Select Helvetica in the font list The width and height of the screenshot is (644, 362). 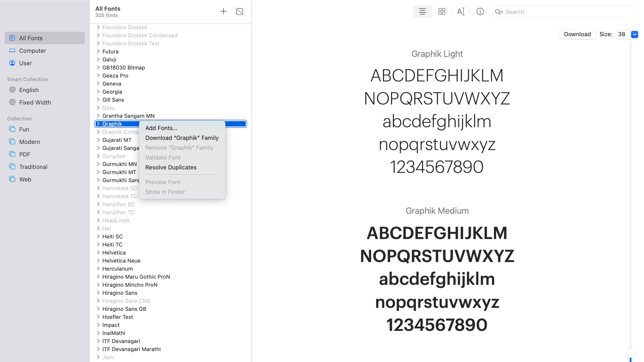[171, 253]
